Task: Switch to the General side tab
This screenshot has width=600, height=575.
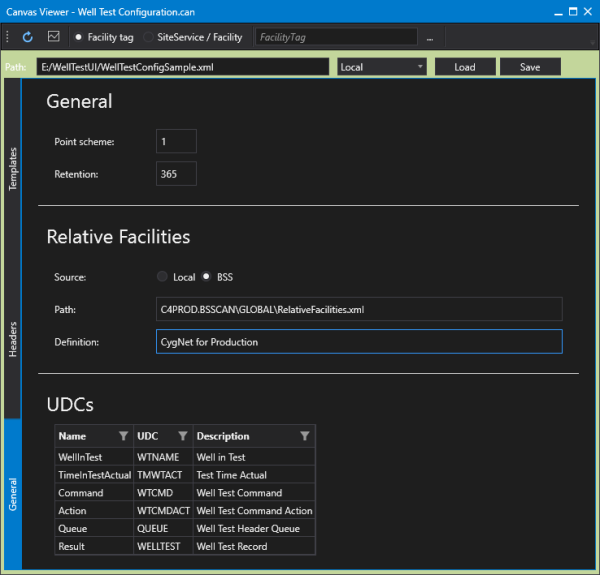Action: tap(13, 494)
